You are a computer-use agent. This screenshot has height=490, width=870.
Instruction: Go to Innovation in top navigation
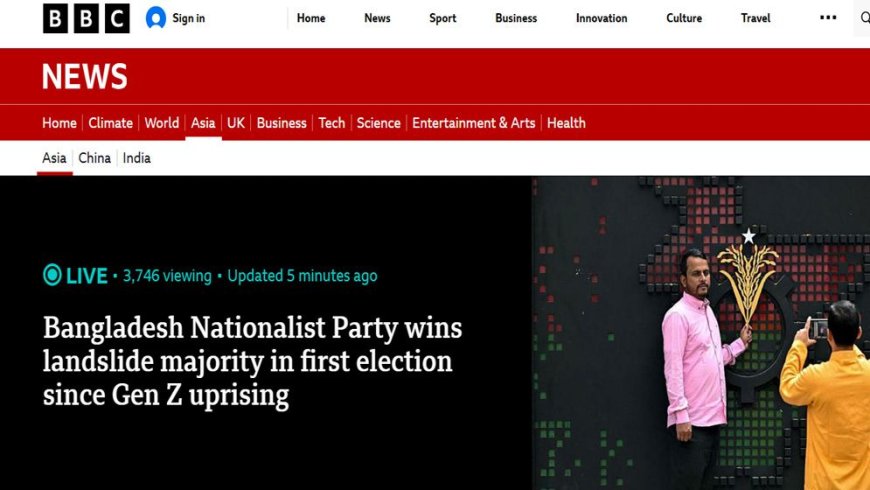point(602,18)
